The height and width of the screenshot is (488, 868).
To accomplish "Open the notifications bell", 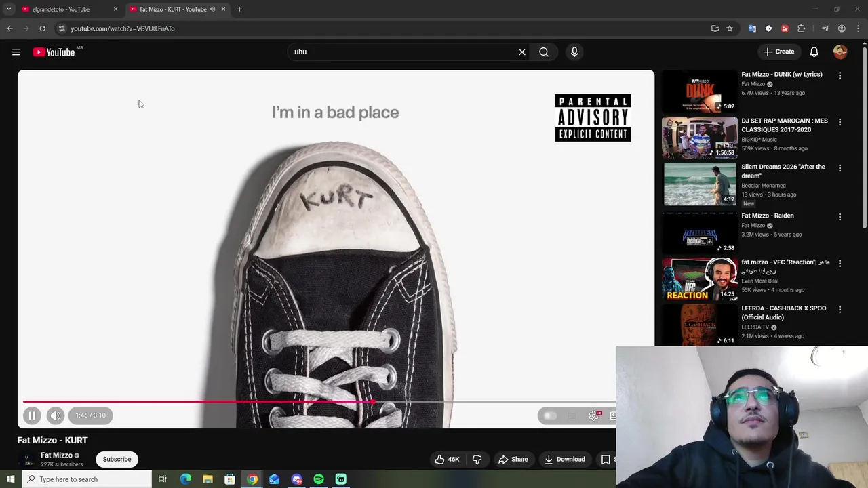I will 814,52.
